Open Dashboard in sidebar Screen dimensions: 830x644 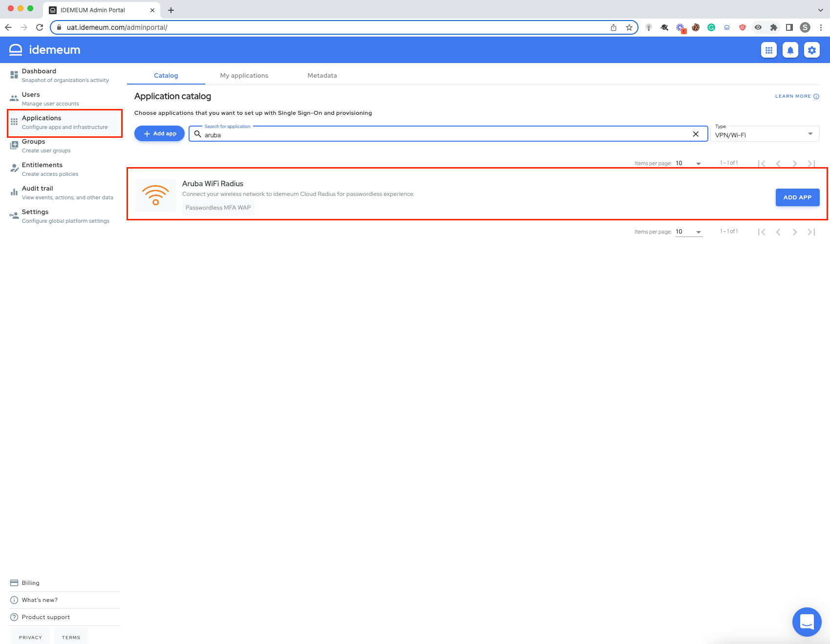[64, 75]
